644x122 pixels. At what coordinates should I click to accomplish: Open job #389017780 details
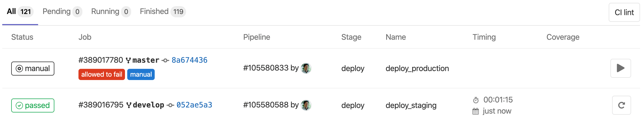pos(101,60)
